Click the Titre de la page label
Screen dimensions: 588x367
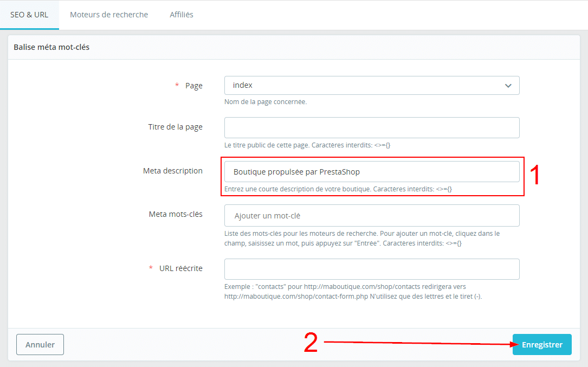pyautogui.click(x=175, y=127)
